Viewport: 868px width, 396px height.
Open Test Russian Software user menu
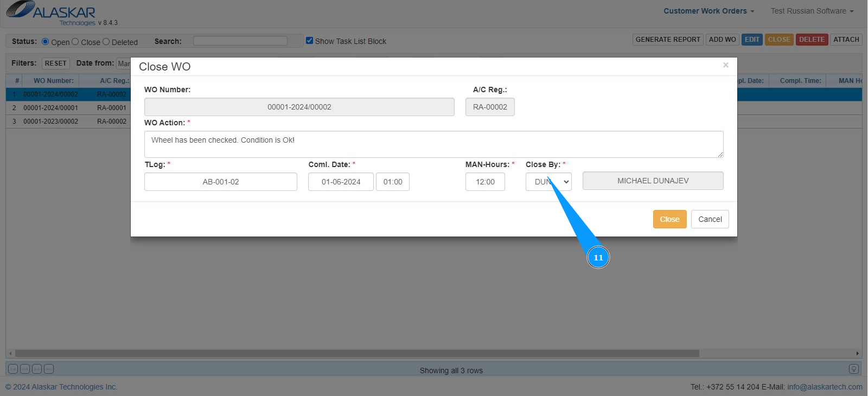coord(812,11)
